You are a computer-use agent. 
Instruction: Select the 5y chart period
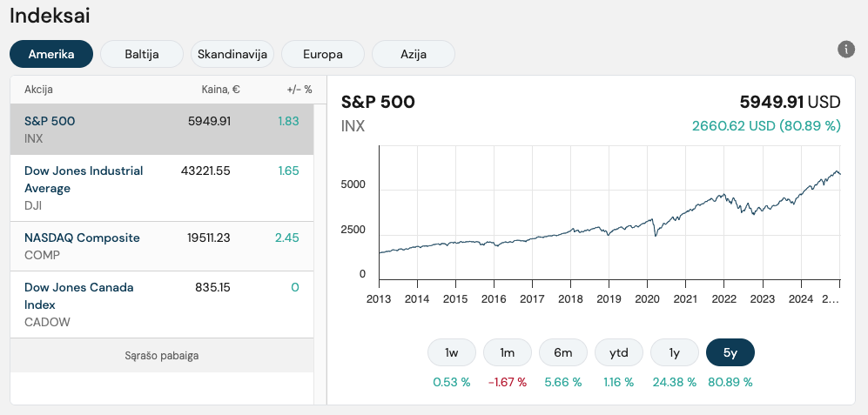click(x=730, y=352)
